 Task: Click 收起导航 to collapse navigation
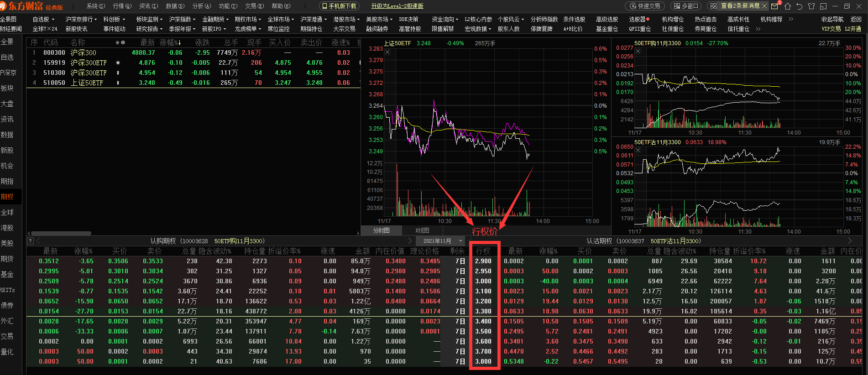pyautogui.click(x=832, y=19)
